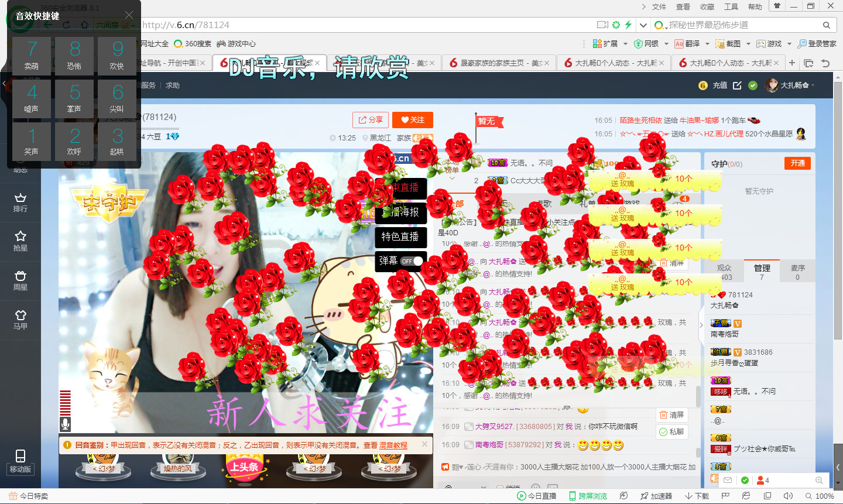Close the 音效快捷键 panel

tap(129, 15)
